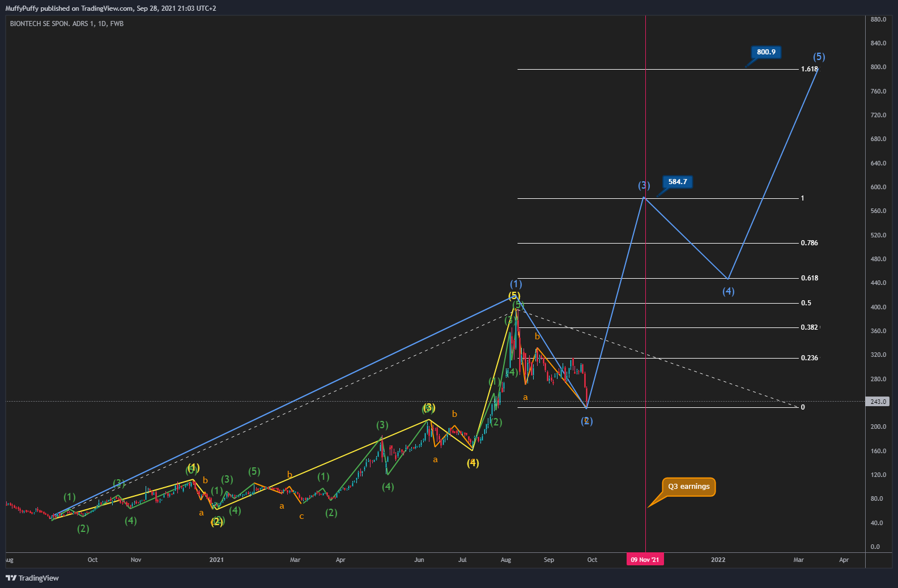Click the 720.0 price axis label
This screenshot has height=588, width=898.
[x=878, y=115]
